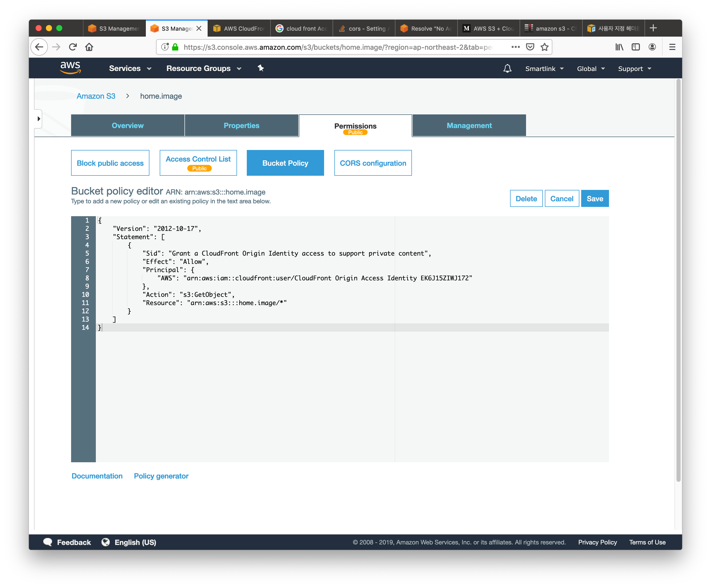
Task: Click the Effect line in policy editor
Action: point(175,262)
